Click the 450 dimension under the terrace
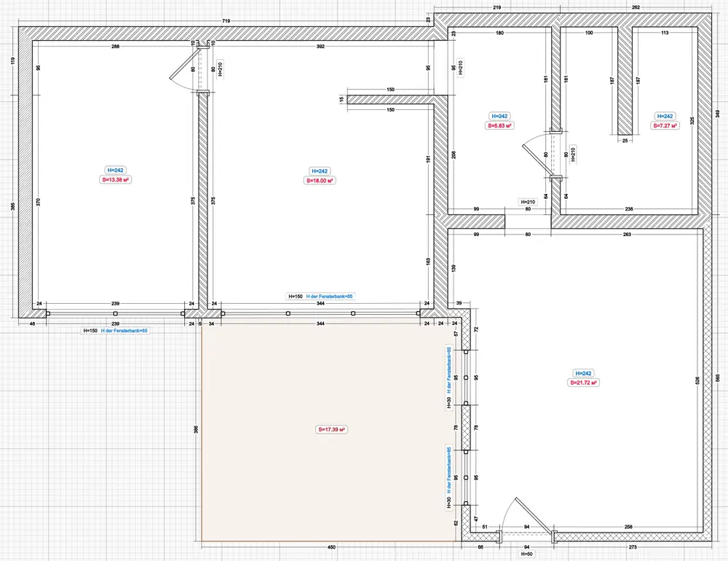 (331, 547)
